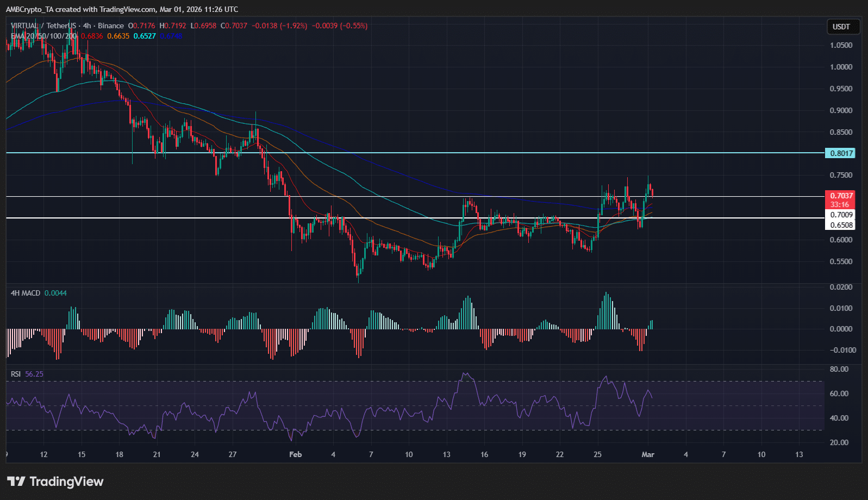The image size is (868, 500).
Task: Click the Feb label on time axis
Action: [x=295, y=454]
